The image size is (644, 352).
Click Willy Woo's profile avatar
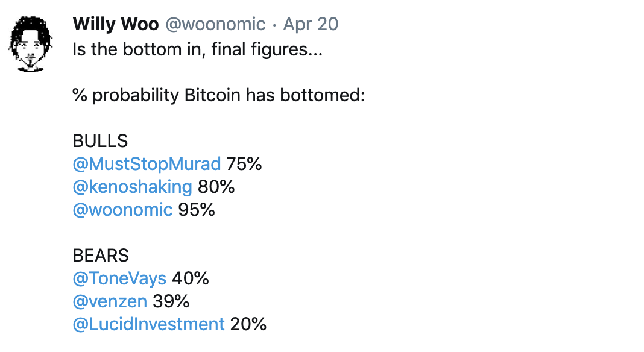(x=30, y=44)
